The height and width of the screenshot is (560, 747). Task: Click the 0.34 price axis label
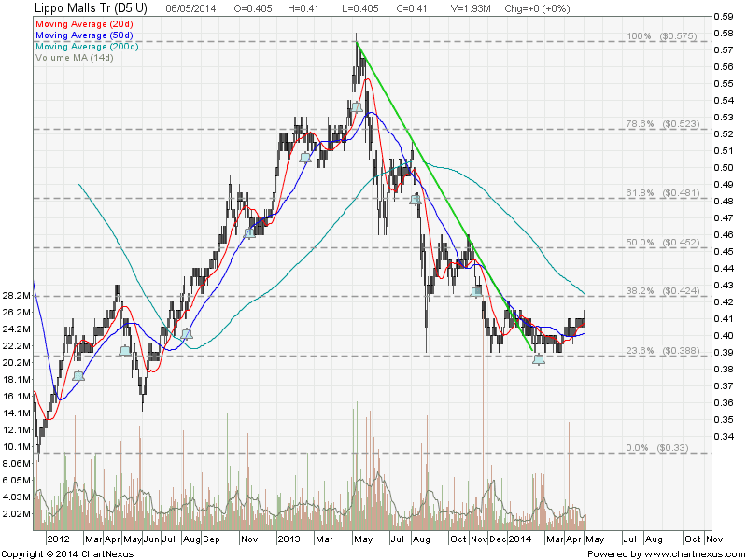pos(723,436)
